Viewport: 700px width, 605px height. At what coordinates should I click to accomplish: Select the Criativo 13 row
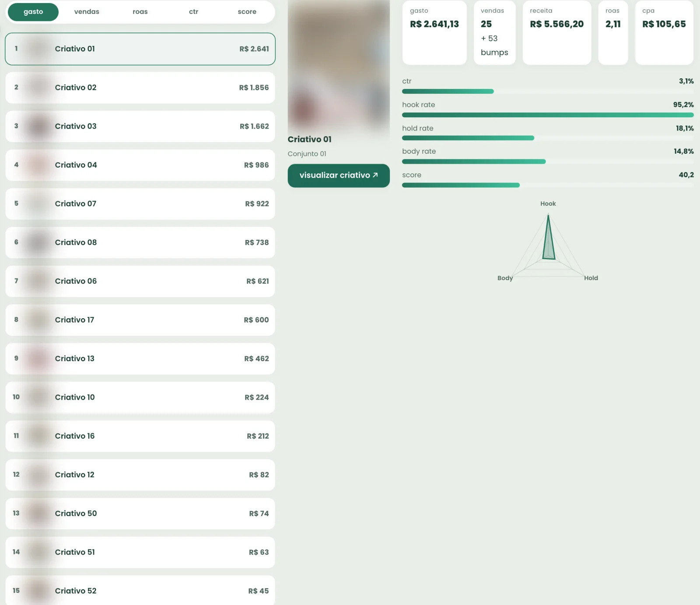point(140,359)
